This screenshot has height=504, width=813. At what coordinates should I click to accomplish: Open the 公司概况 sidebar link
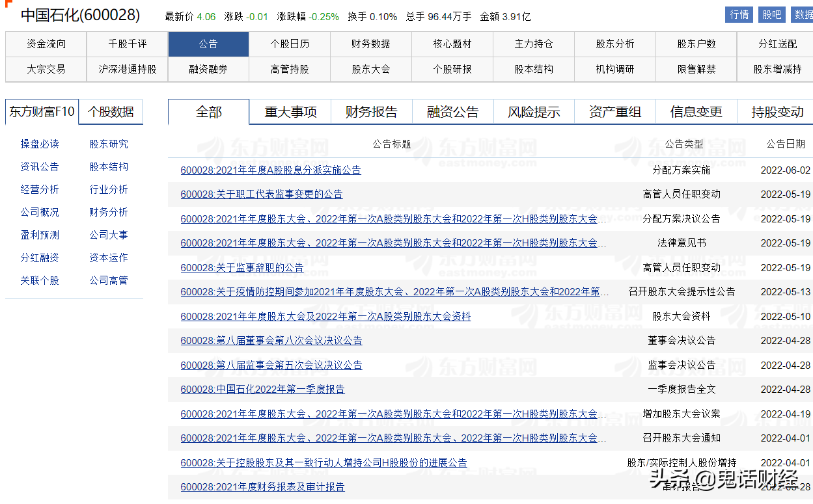(40, 212)
